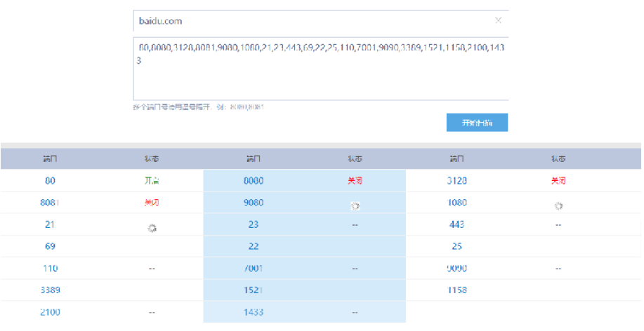Click the loading spinner for port 1080
This screenshot has width=644, height=331.
point(558,206)
